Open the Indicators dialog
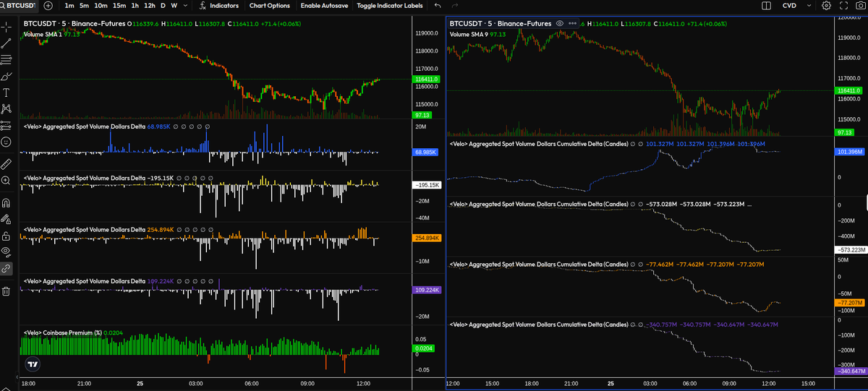 pos(218,5)
